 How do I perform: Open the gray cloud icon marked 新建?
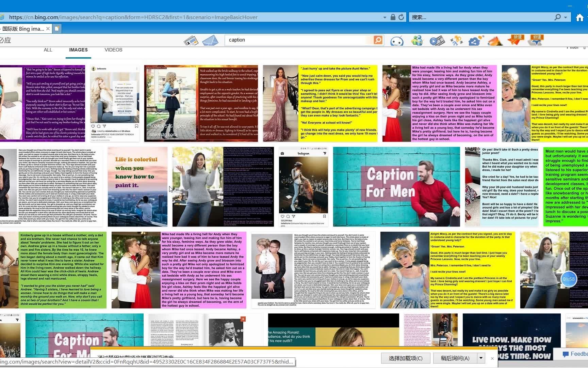point(535,40)
